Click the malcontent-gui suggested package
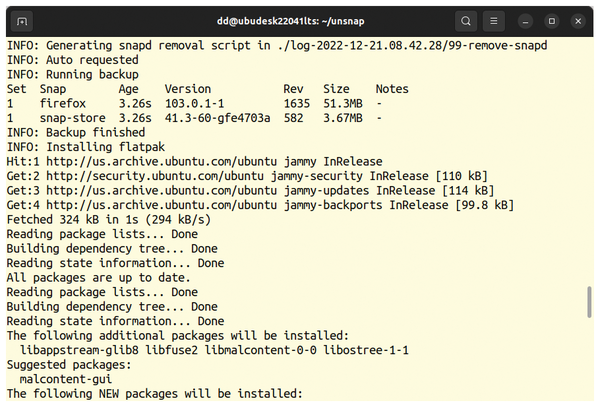Screen dimensions: 600x407 pyautogui.click(x=66, y=379)
